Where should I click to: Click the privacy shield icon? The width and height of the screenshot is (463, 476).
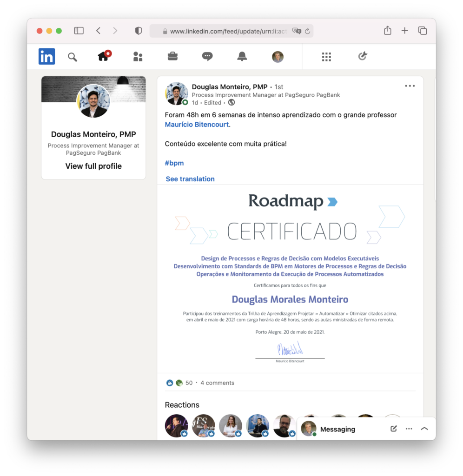tap(139, 31)
